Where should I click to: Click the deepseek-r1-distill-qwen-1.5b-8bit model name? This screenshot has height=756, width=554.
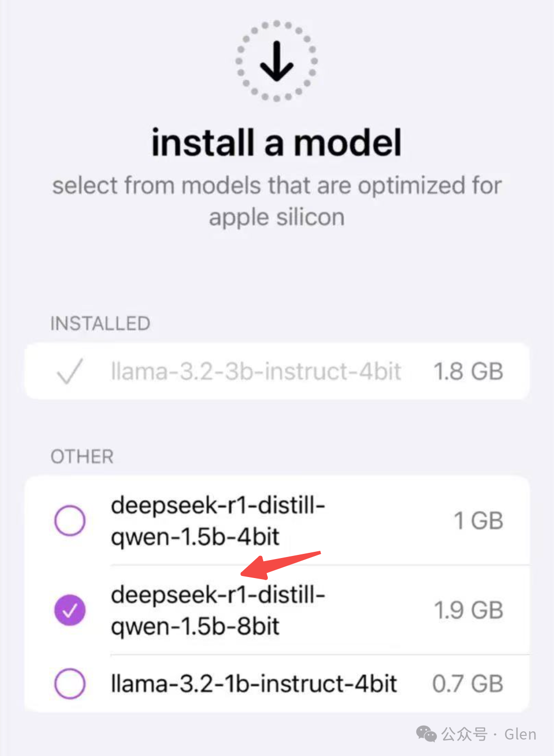tap(218, 610)
